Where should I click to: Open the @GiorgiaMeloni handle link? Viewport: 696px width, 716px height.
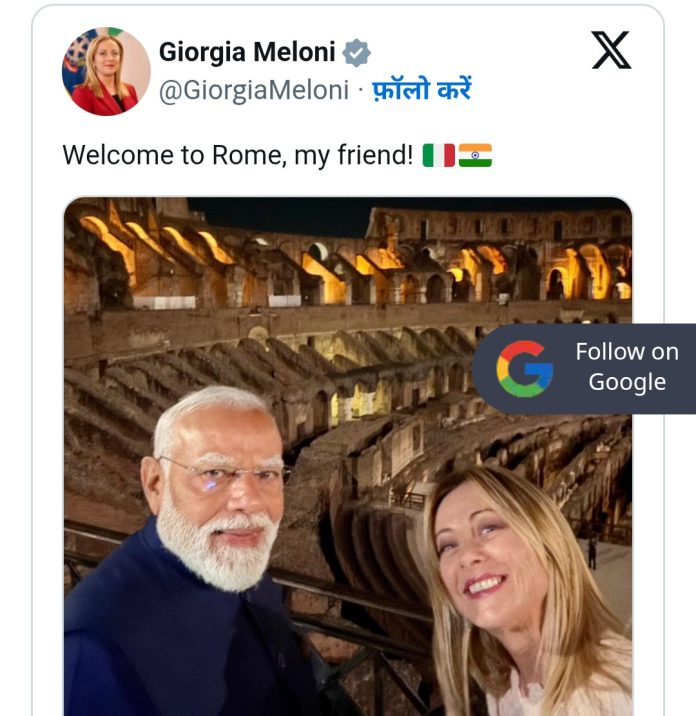253,90
